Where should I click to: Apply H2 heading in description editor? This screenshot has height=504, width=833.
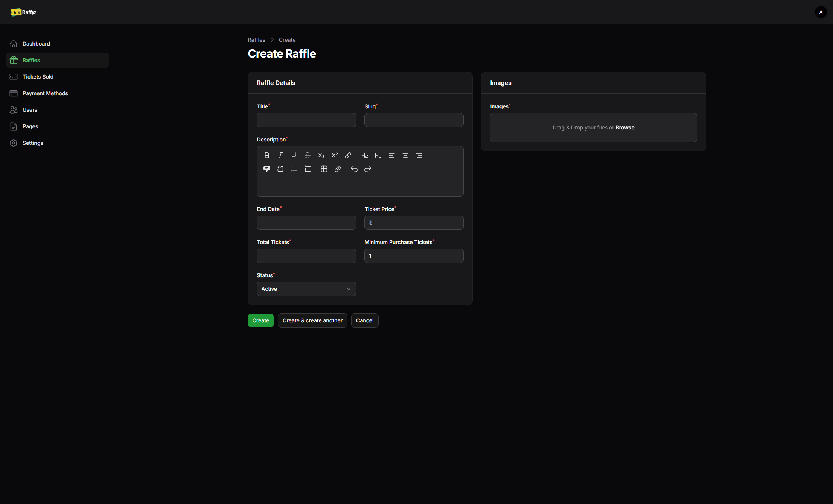point(364,155)
